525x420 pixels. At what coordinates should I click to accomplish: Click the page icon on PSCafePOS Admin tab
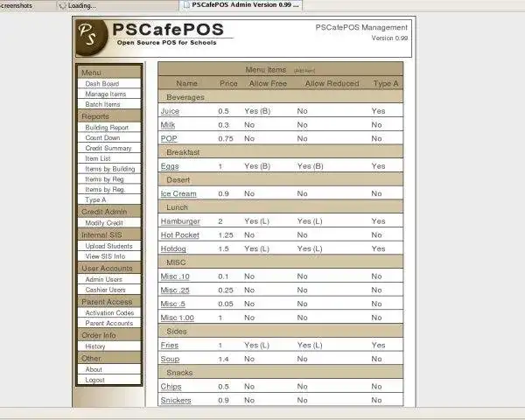click(186, 4)
